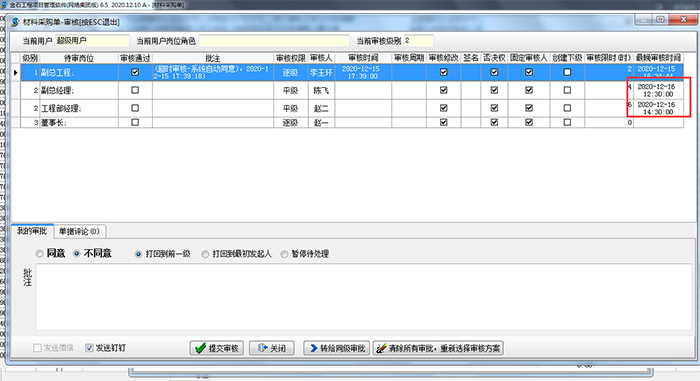Click the 待审岗位 column header
The height and width of the screenshot is (381, 700).
coord(79,58)
